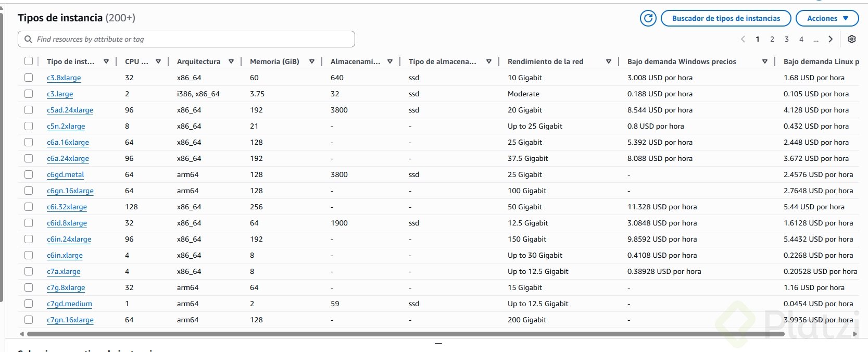
Task: Go to page 2 of results
Action: [772, 39]
